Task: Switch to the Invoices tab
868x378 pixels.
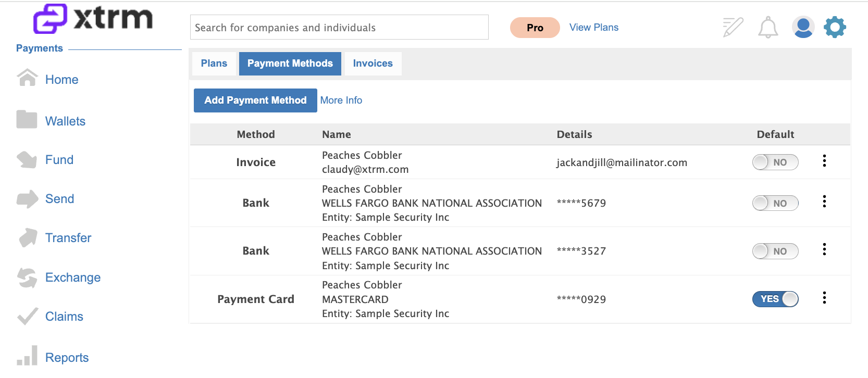Action: 373,64
